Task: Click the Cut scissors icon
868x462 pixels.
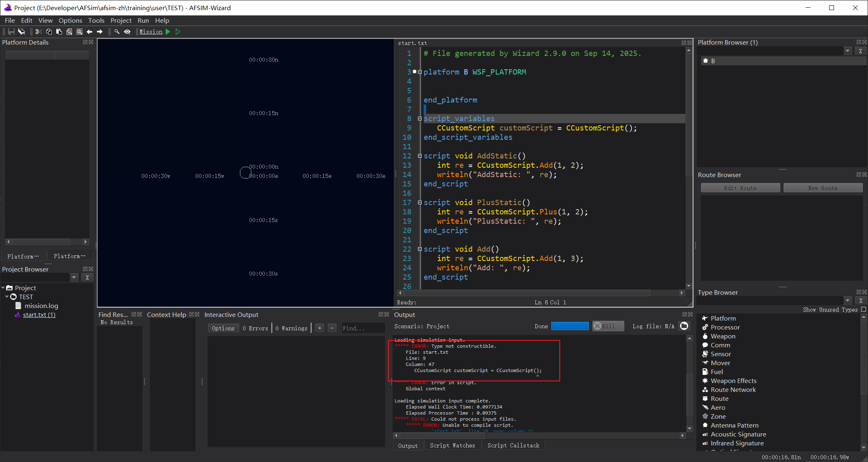Action: point(39,32)
